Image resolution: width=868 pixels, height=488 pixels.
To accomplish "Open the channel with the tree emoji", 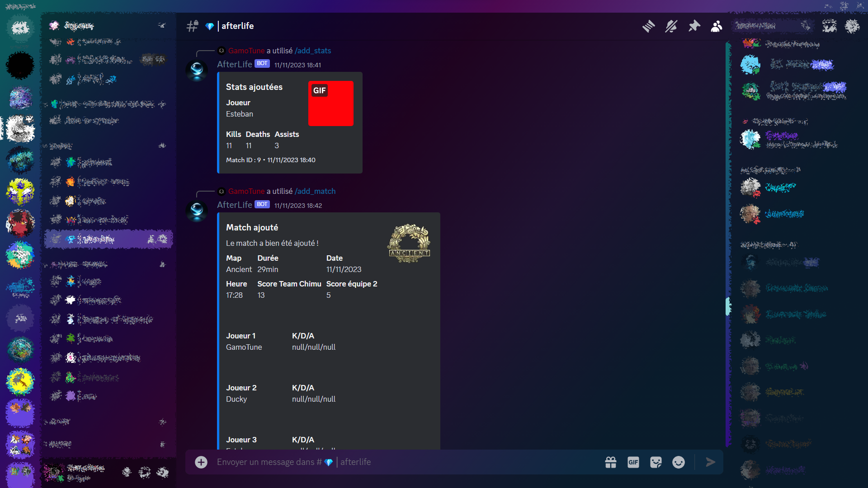I will 108,338.
